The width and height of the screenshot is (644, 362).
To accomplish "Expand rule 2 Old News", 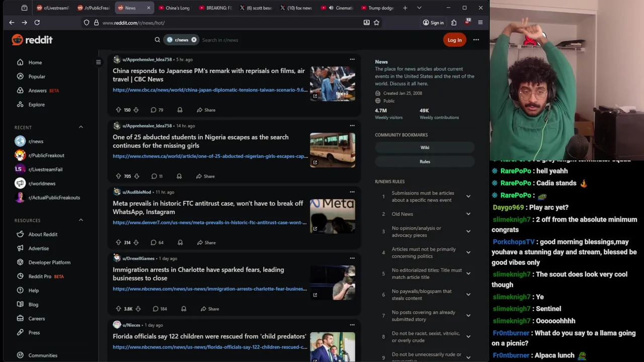I will click(468, 214).
